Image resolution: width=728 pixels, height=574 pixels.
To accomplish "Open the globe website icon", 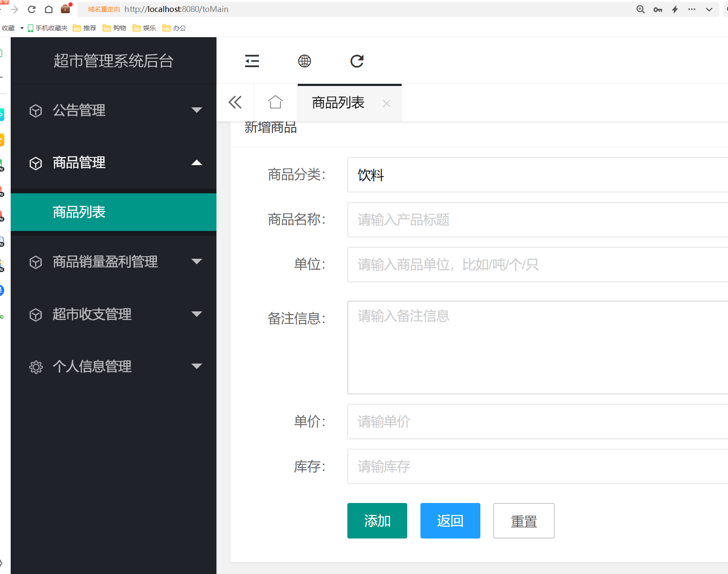I will pyautogui.click(x=305, y=61).
